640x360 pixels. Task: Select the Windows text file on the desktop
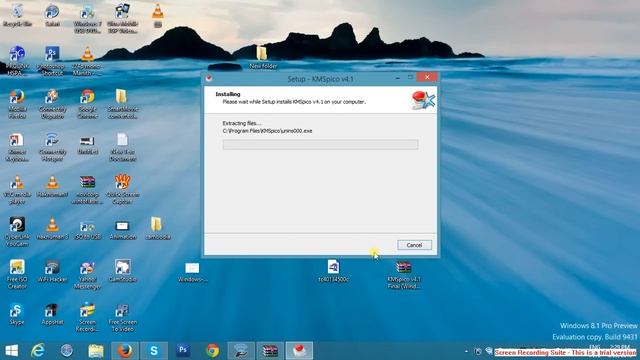coord(192,272)
